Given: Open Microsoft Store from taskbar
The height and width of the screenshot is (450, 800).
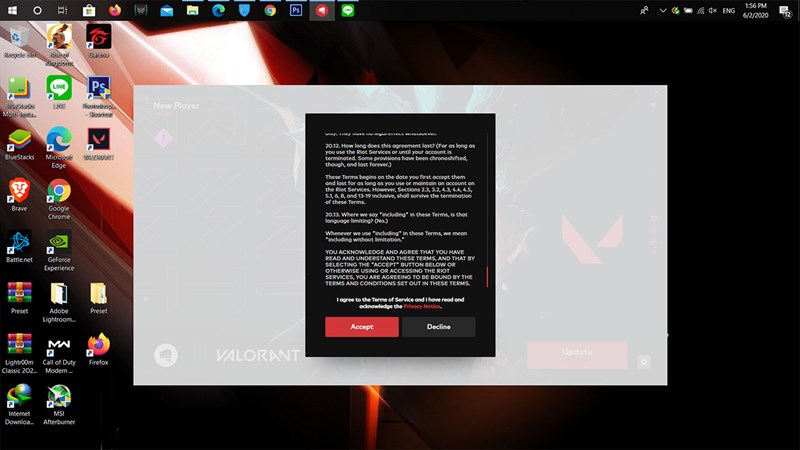Looking at the screenshot, I should point(89,10).
